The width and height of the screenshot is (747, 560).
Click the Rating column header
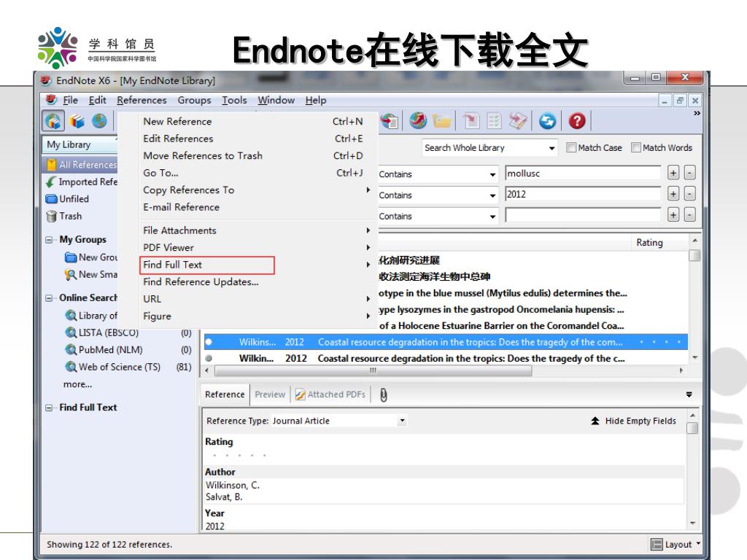coord(649,242)
